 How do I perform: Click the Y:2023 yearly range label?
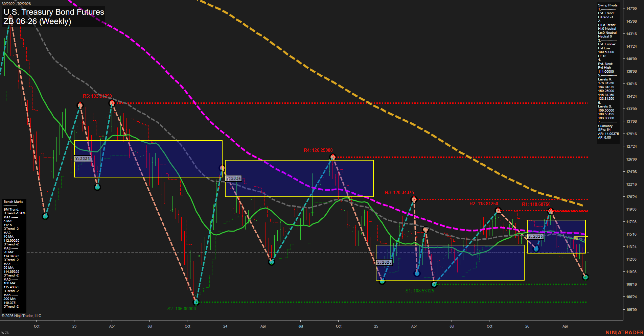[x=83, y=159]
